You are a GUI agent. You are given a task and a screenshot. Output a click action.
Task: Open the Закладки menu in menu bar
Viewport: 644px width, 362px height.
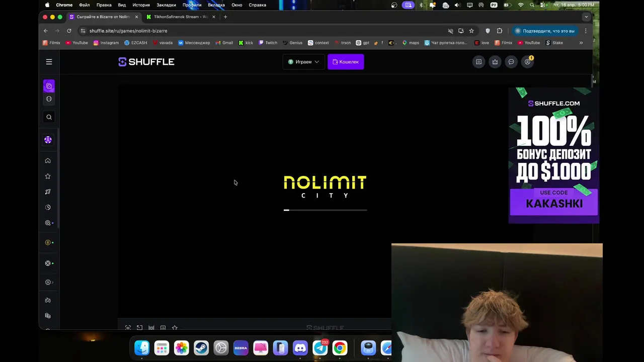[x=166, y=5]
